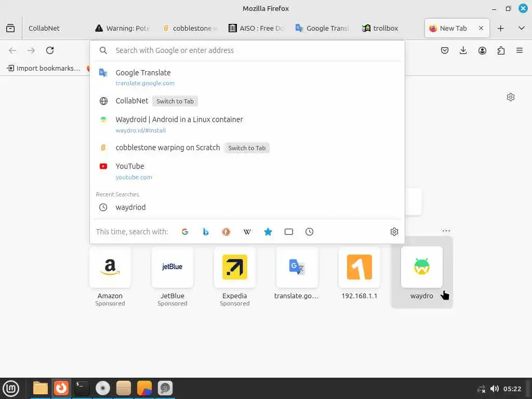The height and width of the screenshot is (399, 532).
Task: Open the Downloads panel
Action: (x=463, y=50)
